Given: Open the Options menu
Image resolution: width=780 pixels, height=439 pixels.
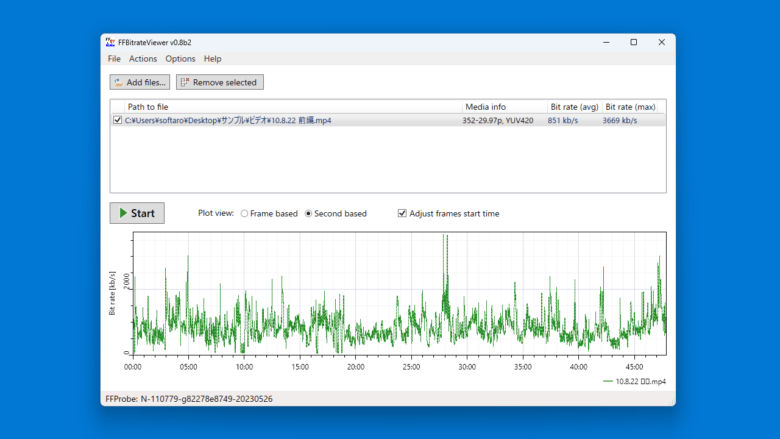Looking at the screenshot, I should [180, 59].
